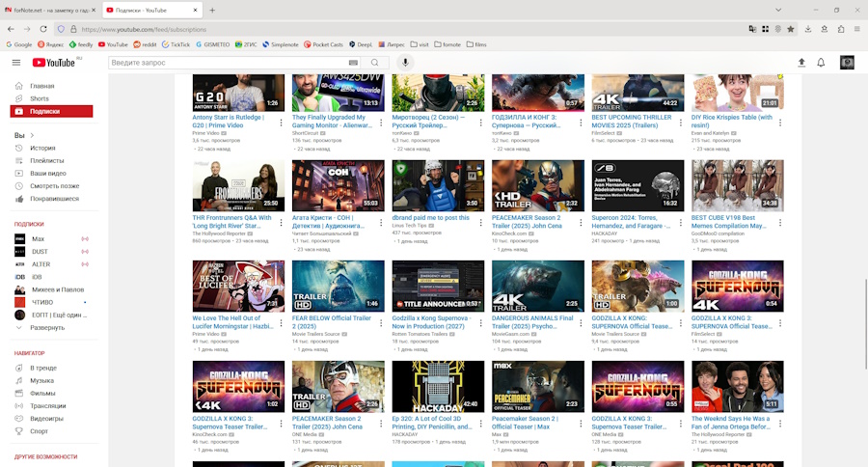868x467 pixels.
Task: Open the HACKADAY podcast microphone thumbnail
Action: coord(438,387)
